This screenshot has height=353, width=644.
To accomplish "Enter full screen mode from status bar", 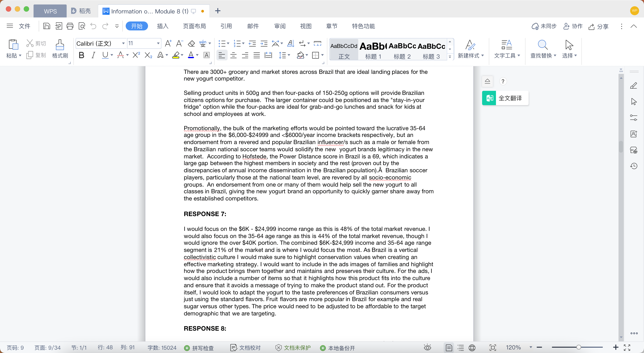I will pyautogui.click(x=627, y=347).
